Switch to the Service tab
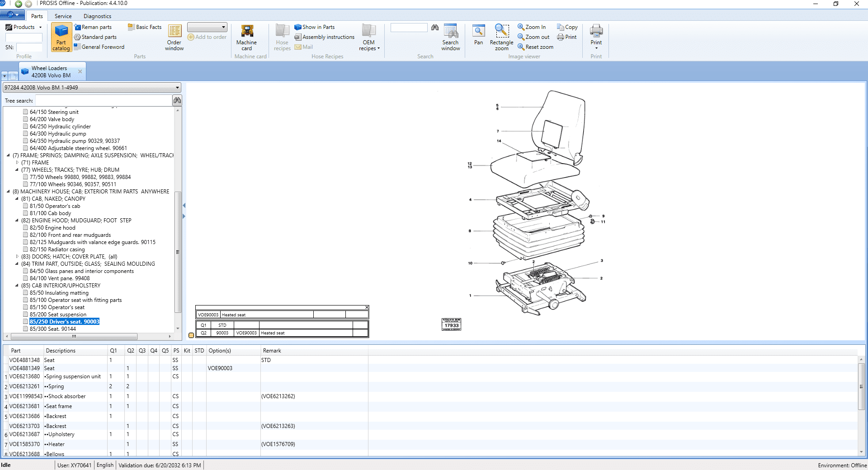868x470 pixels. click(63, 16)
